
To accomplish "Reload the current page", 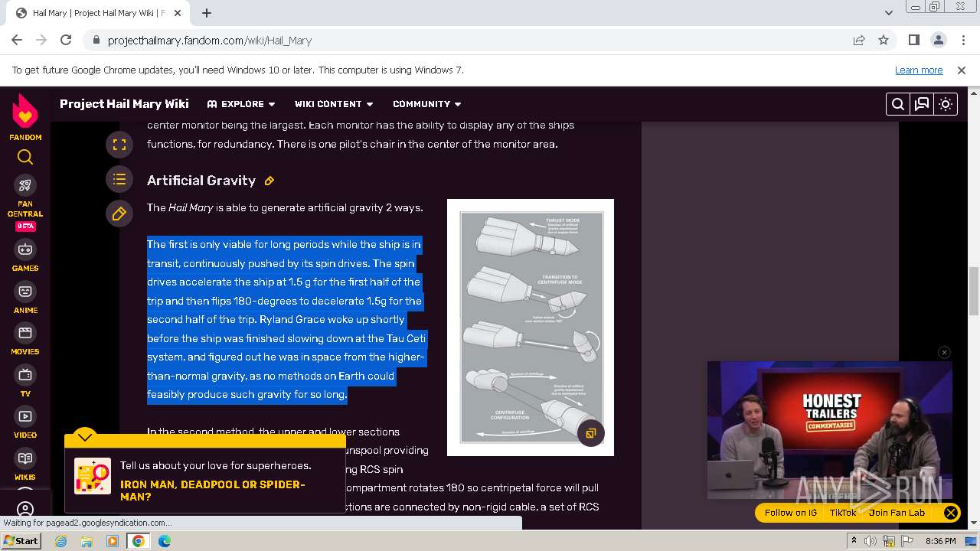I will 66,40.
